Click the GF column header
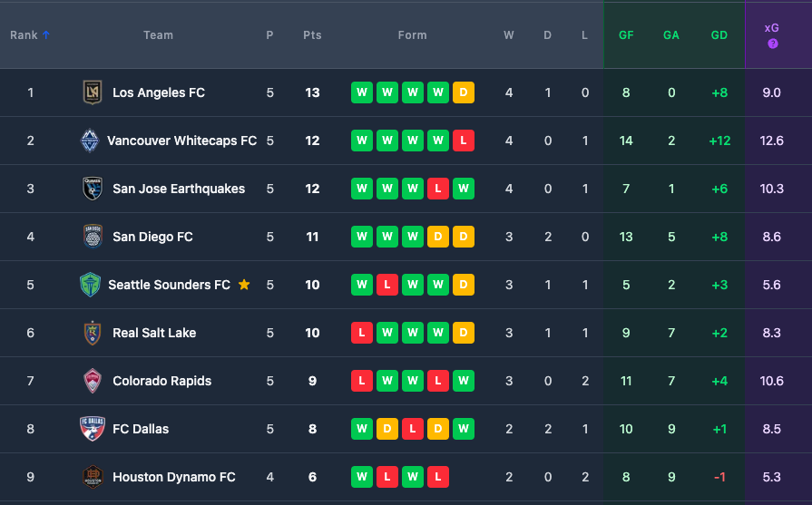 (626, 35)
